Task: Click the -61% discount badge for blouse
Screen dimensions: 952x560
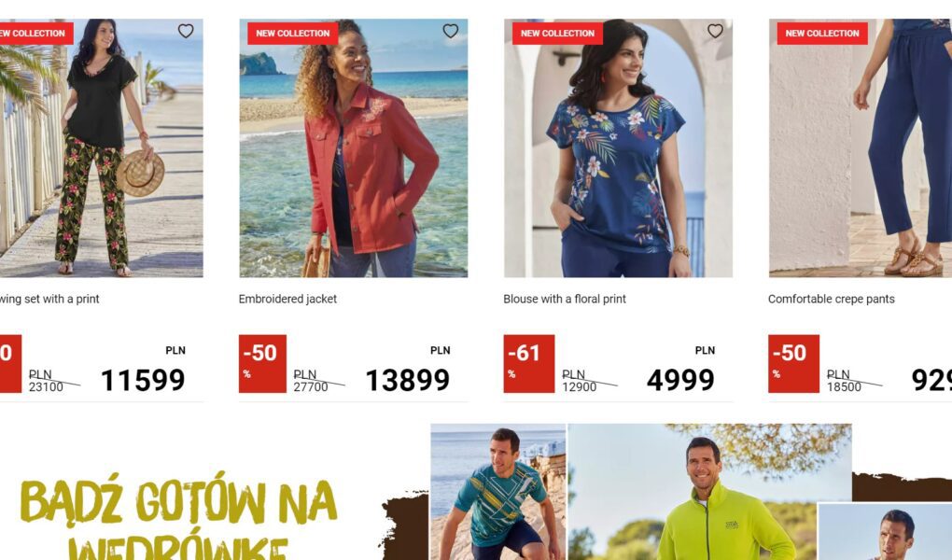Action: (x=529, y=364)
